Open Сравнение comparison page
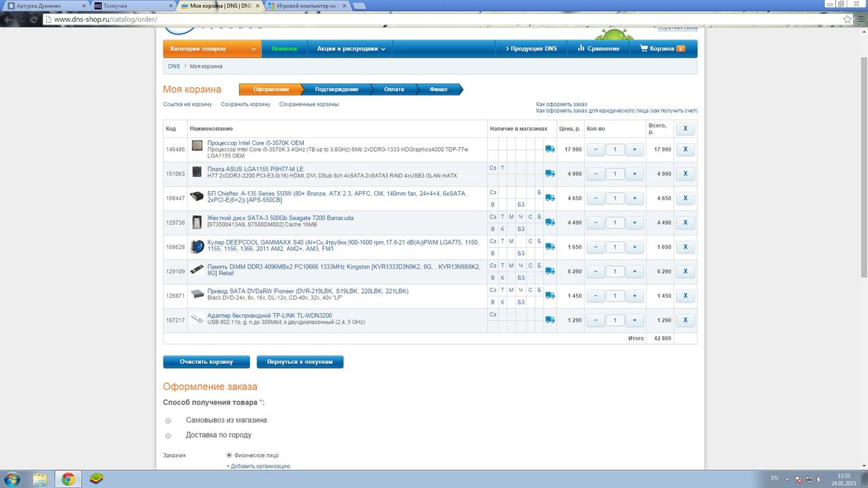The height and width of the screenshot is (488, 868). [x=598, y=48]
